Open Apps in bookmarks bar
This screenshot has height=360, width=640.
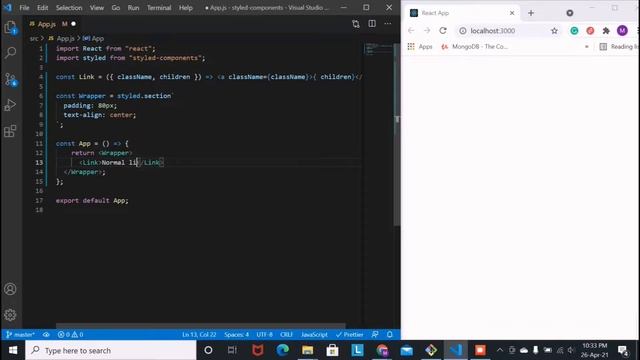(x=420, y=47)
